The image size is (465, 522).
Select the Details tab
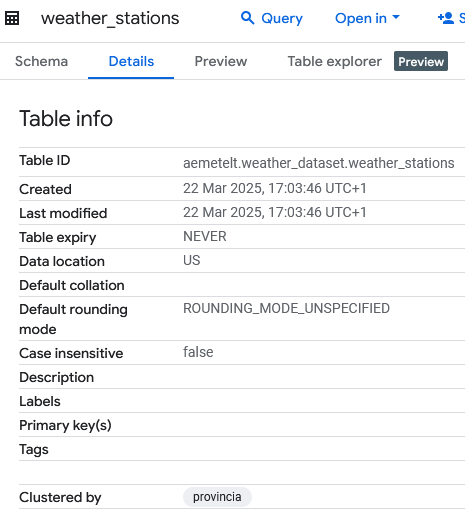[131, 61]
